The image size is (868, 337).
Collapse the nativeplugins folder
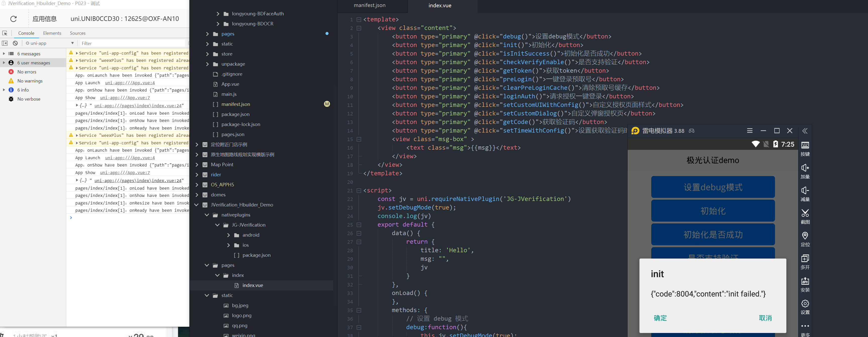click(x=207, y=215)
